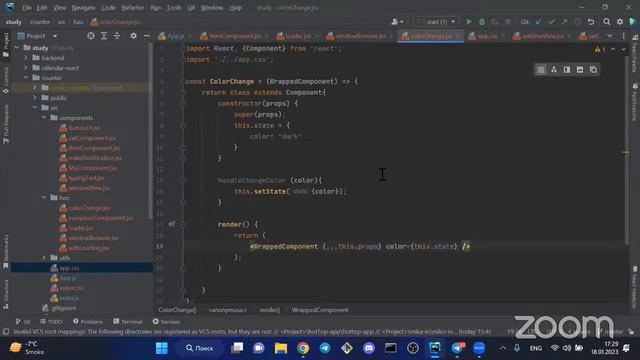The width and height of the screenshot is (640, 360).
Task: Open Google Chrome from taskbar
Action: point(303,348)
